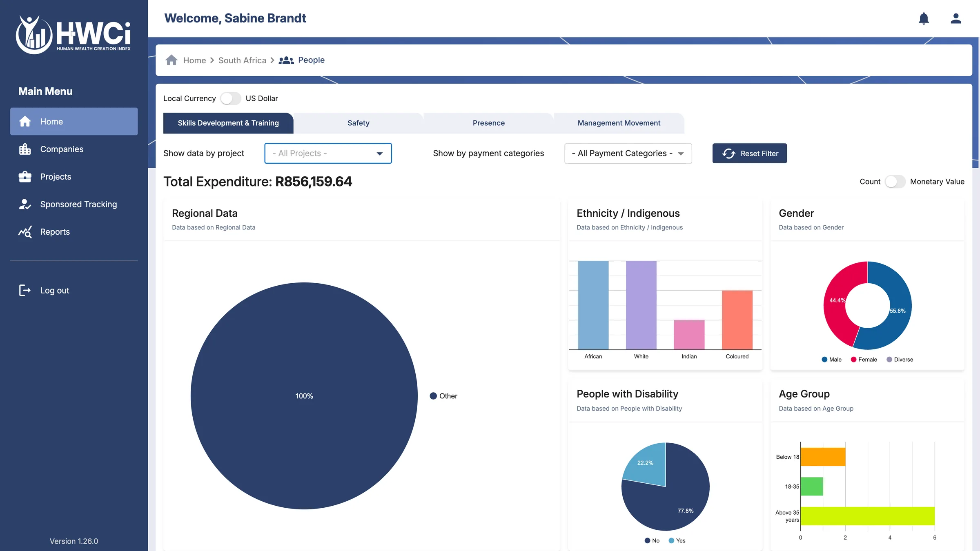Click the South Africa breadcrumb link
This screenshot has width=980, height=551.
(242, 60)
